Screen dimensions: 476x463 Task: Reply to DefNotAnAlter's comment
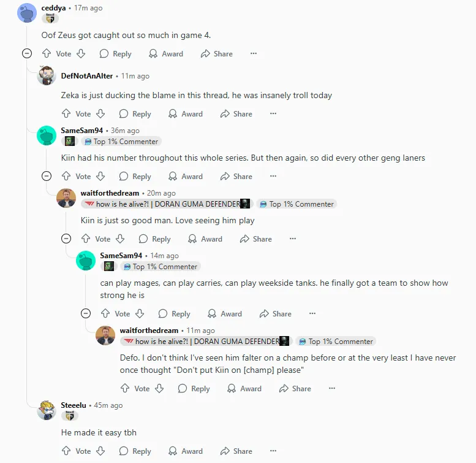click(135, 113)
